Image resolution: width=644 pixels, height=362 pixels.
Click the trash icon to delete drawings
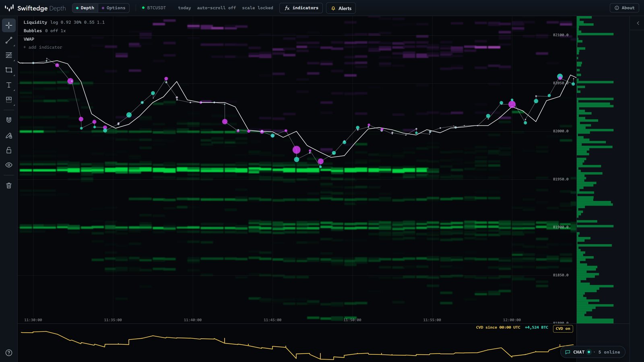click(x=9, y=185)
